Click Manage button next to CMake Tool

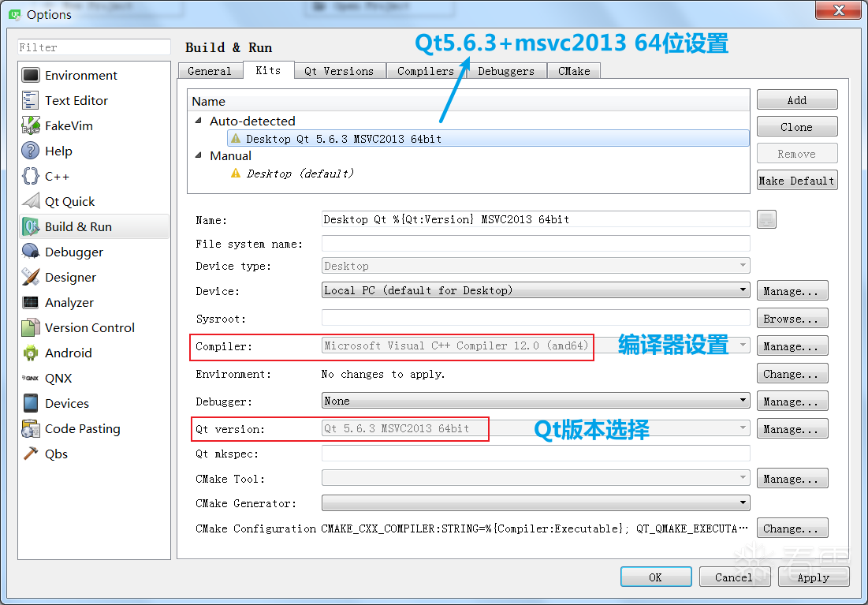click(792, 478)
